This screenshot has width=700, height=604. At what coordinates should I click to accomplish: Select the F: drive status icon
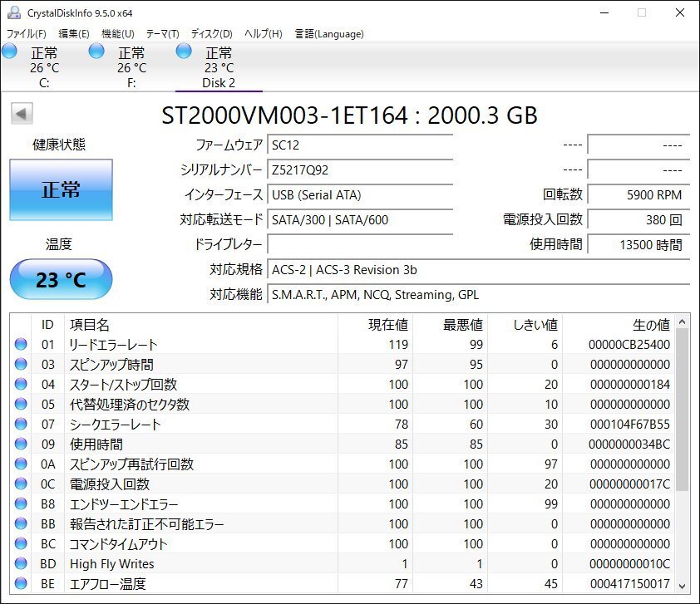pos(96,52)
